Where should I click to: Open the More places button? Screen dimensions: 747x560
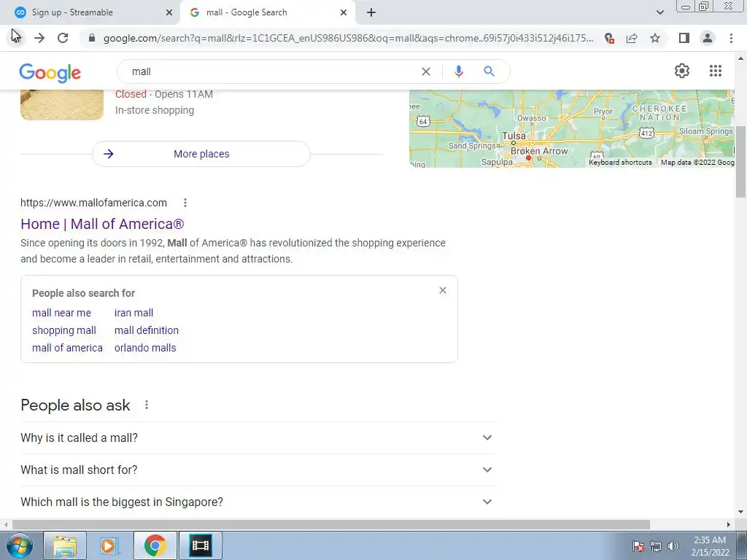tap(201, 154)
